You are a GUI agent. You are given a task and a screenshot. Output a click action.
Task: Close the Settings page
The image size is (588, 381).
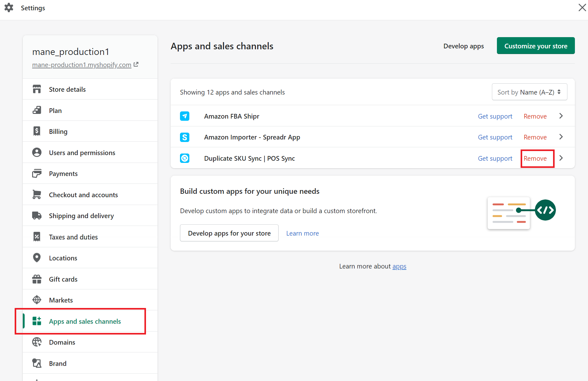point(582,7)
